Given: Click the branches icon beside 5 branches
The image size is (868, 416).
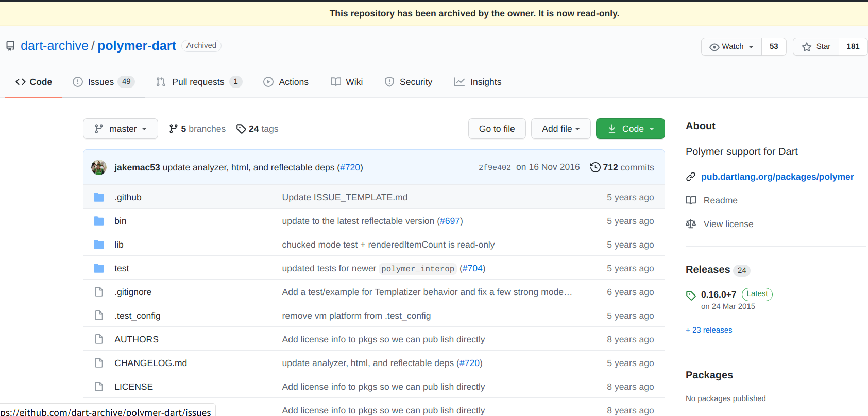Looking at the screenshot, I should point(174,129).
